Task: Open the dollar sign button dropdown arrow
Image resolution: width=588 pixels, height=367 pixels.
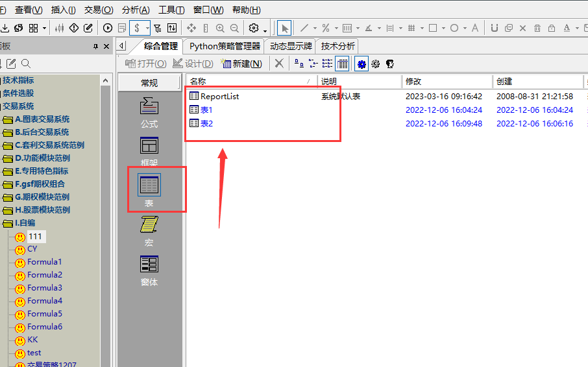Action: click(x=147, y=28)
